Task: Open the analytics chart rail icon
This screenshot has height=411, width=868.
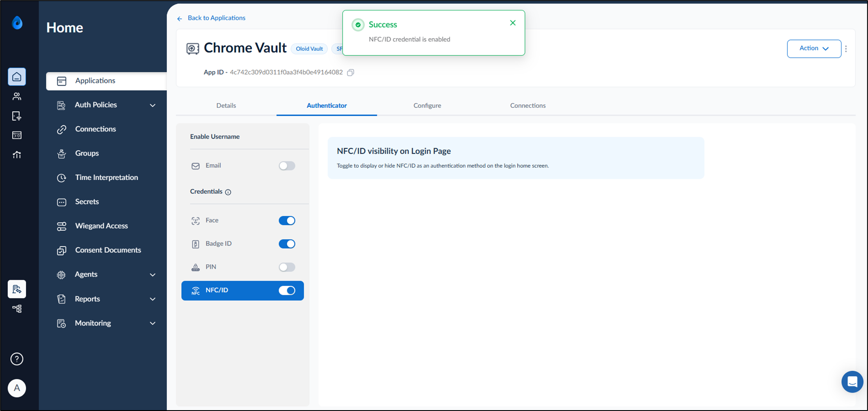Action: tap(17, 155)
